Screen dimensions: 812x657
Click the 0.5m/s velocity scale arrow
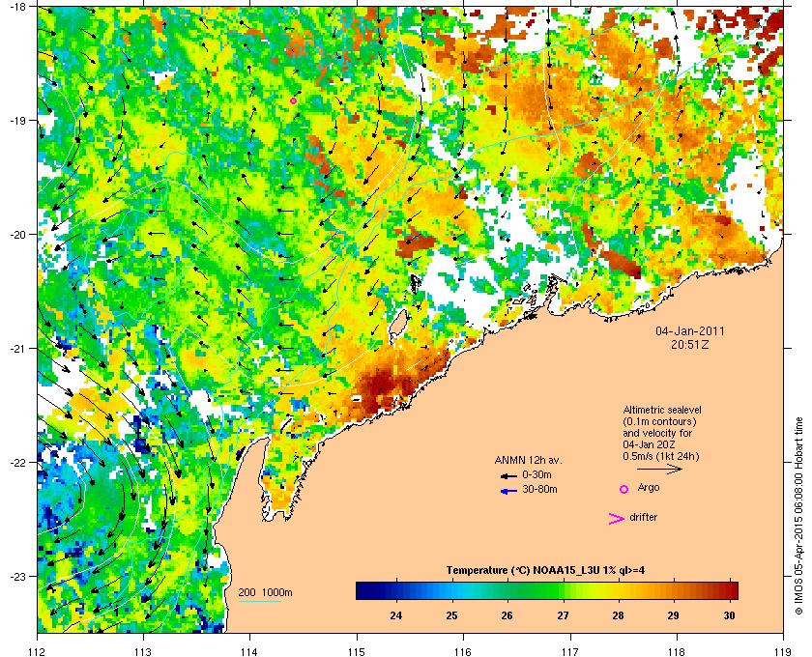click(659, 469)
